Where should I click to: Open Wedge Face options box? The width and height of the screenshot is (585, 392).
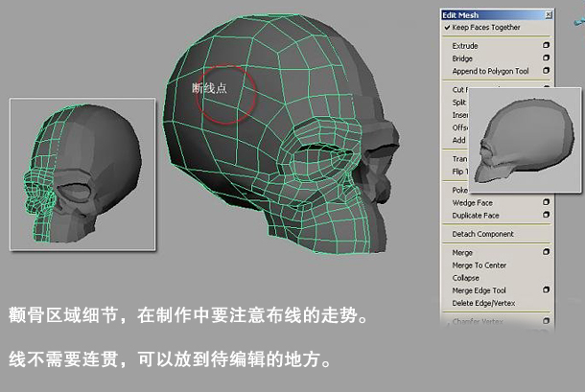coord(546,202)
